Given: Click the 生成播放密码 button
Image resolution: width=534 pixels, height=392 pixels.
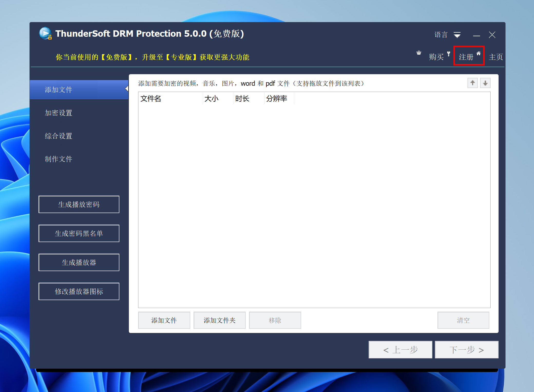Looking at the screenshot, I should click(79, 204).
